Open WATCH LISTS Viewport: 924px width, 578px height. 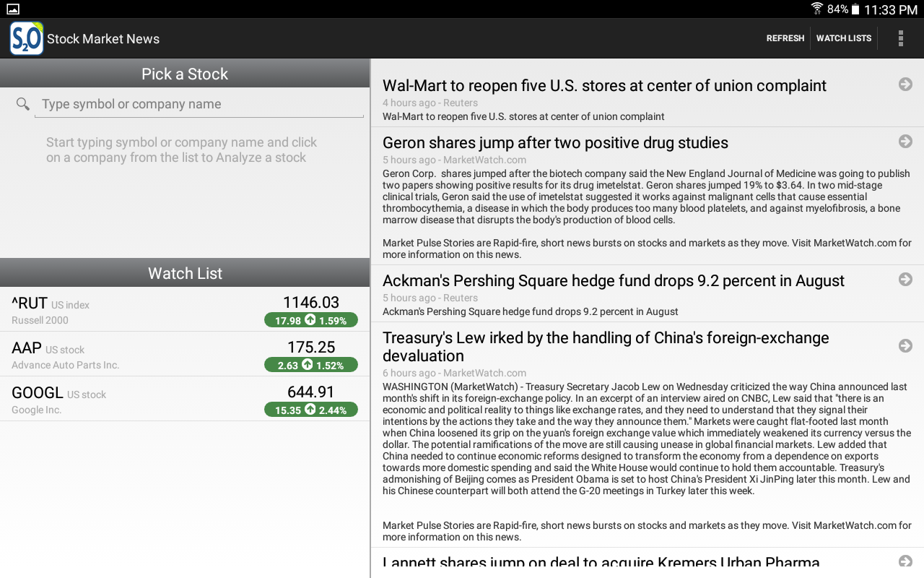[844, 38]
